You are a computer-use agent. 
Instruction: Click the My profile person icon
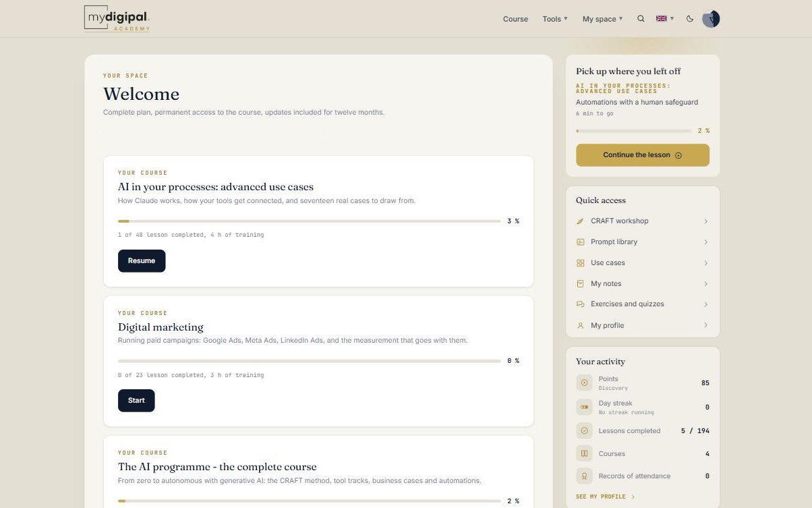pos(580,325)
